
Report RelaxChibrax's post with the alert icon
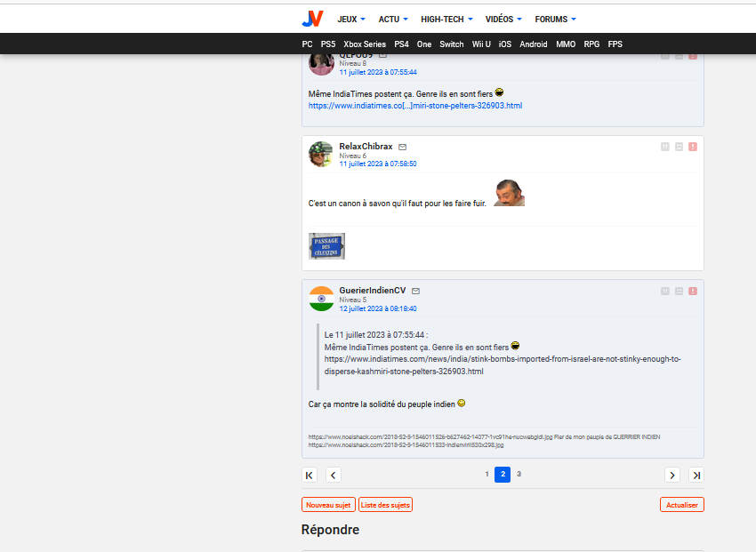coord(692,147)
